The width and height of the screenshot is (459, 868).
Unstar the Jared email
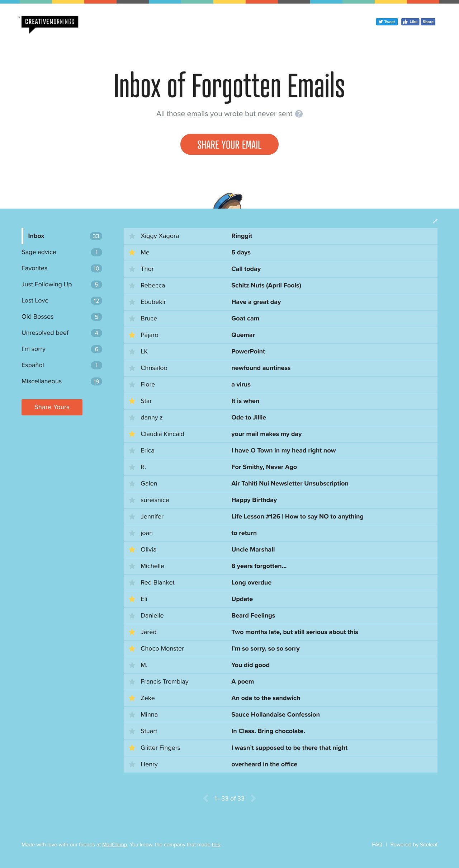click(132, 632)
